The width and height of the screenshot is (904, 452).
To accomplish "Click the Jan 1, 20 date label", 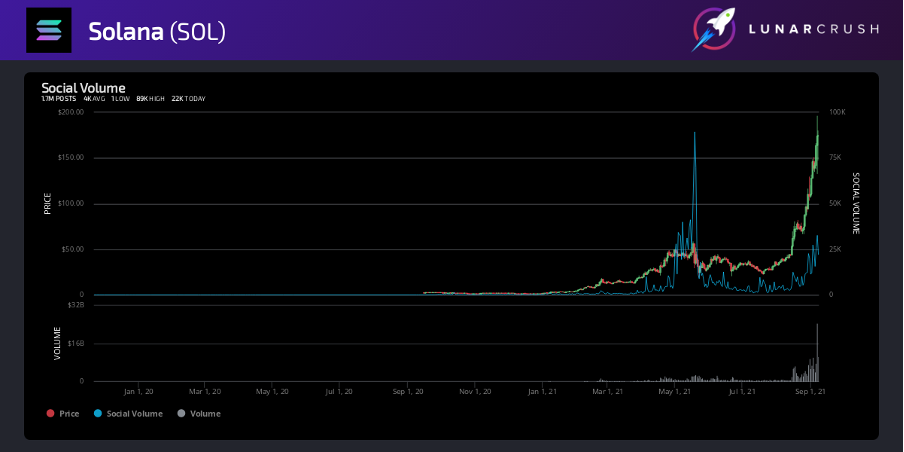I will point(138,392).
